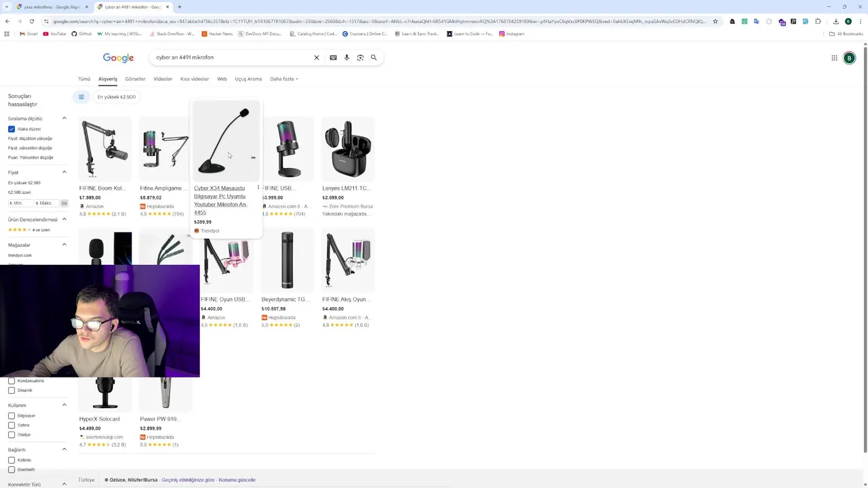Tick the Kablolu connection checkbox
The height and width of the screenshot is (488, 868).
pyautogui.click(x=12, y=460)
